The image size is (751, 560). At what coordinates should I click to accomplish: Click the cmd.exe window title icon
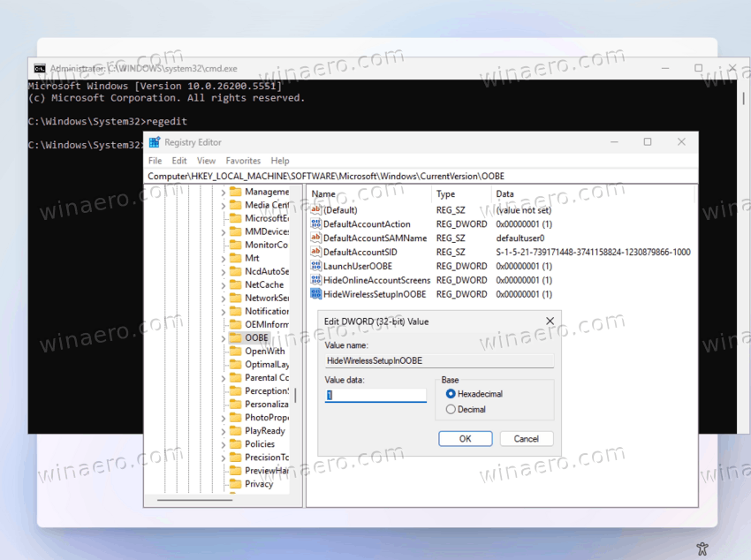40,68
